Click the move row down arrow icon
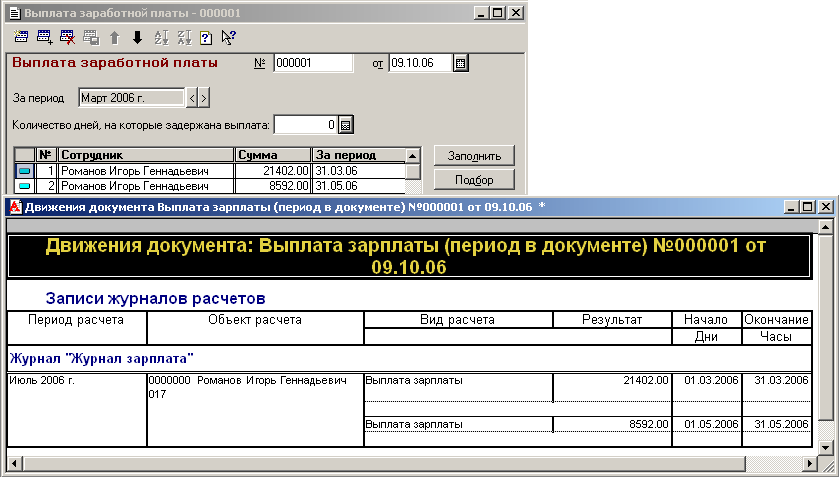The width and height of the screenshot is (839, 477). 138,37
